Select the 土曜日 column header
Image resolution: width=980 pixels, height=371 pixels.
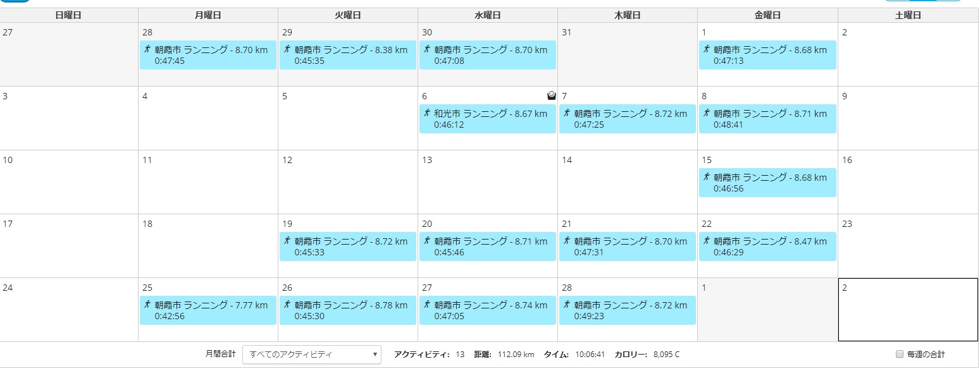pyautogui.click(x=908, y=15)
